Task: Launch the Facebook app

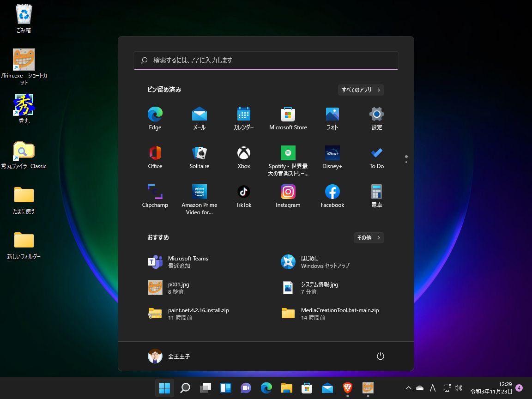Action: coord(332,196)
